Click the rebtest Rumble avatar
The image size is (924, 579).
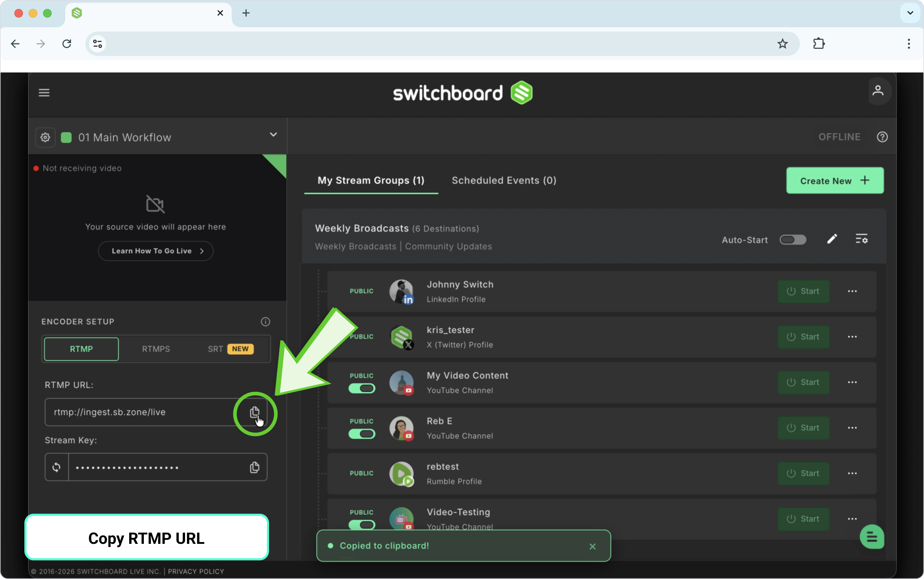(401, 474)
